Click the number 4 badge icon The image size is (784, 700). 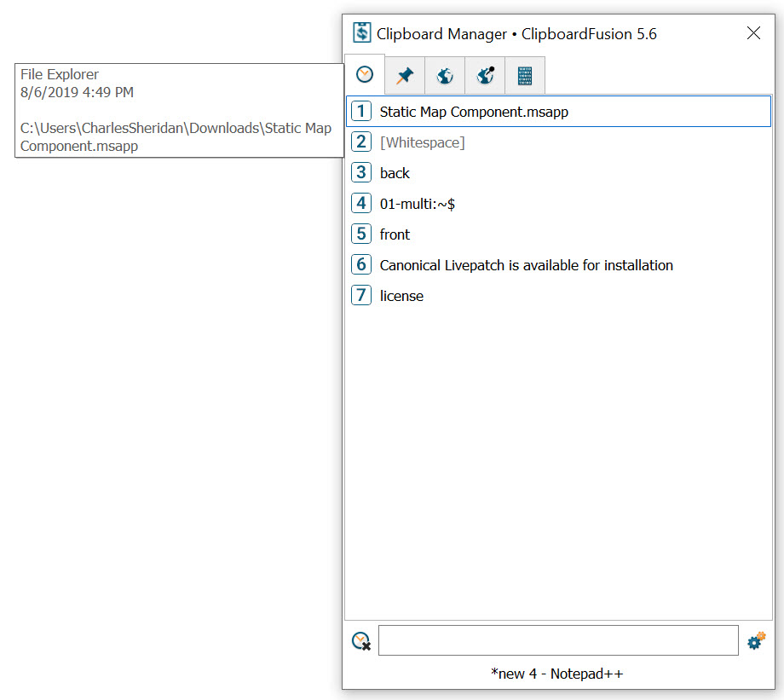361,203
